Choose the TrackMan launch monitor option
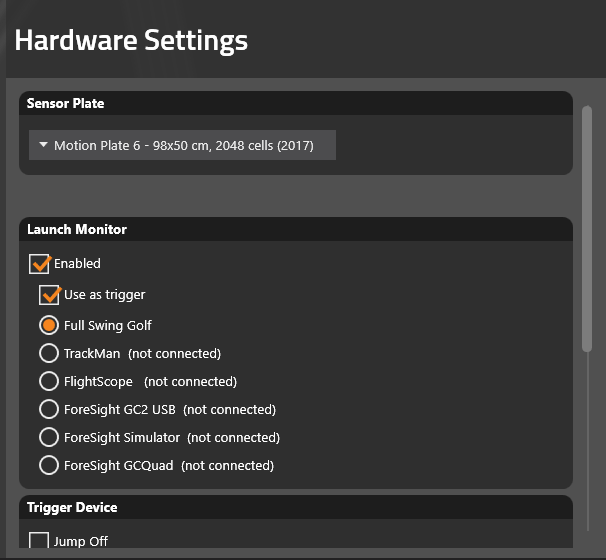This screenshot has height=560, width=606. tap(49, 353)
